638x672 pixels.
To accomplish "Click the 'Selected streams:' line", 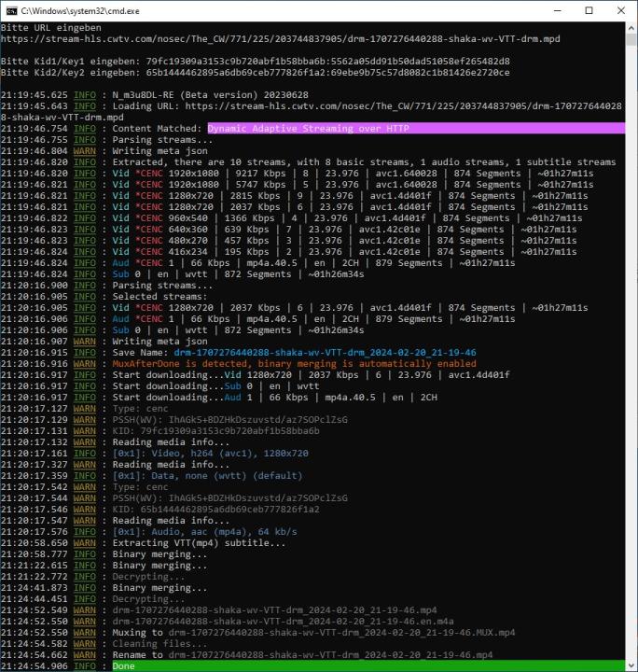I will [x=104, y=296].
